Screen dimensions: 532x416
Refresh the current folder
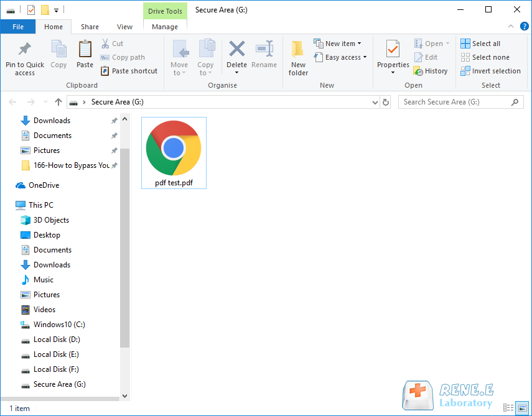(386, 102)
